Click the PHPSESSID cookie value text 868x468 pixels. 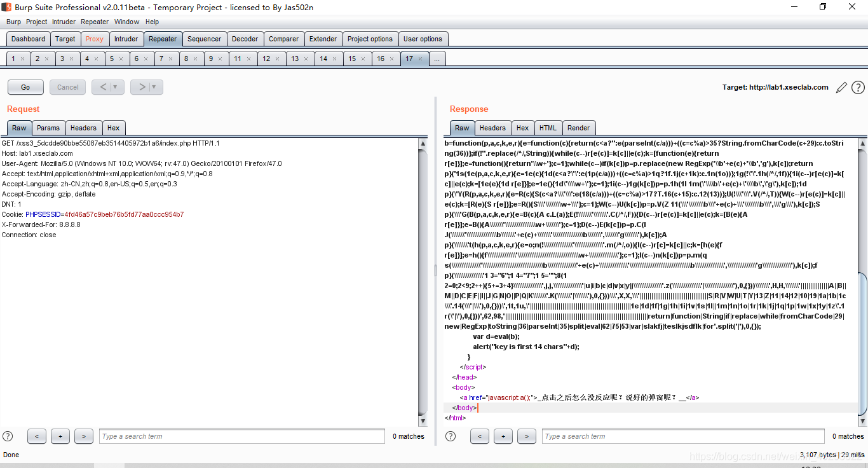coord(124,214)
